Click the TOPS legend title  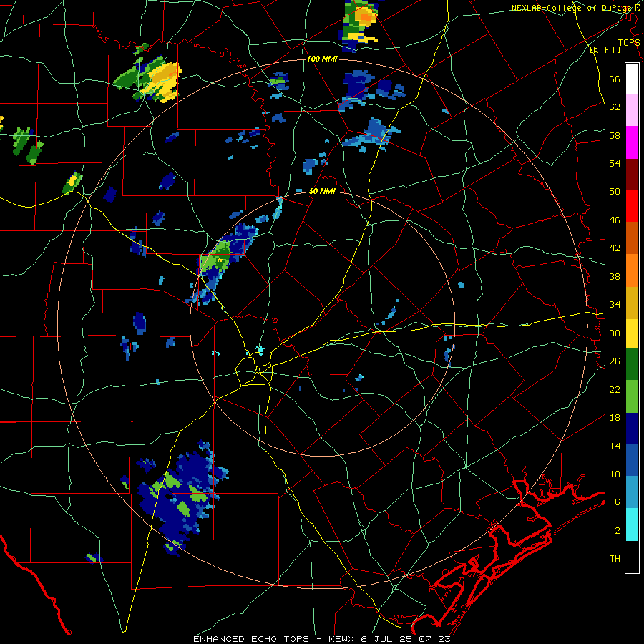(x=629, y=42)
